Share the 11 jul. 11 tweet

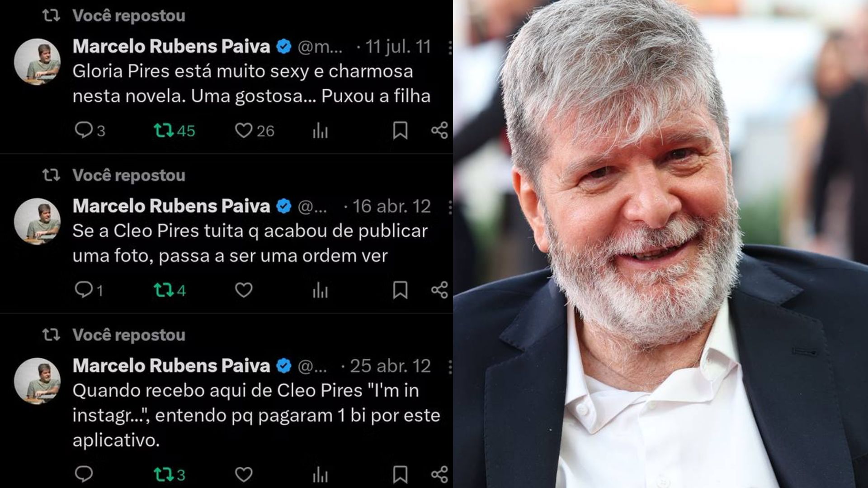pyautogui.click(x=439, y=131)
